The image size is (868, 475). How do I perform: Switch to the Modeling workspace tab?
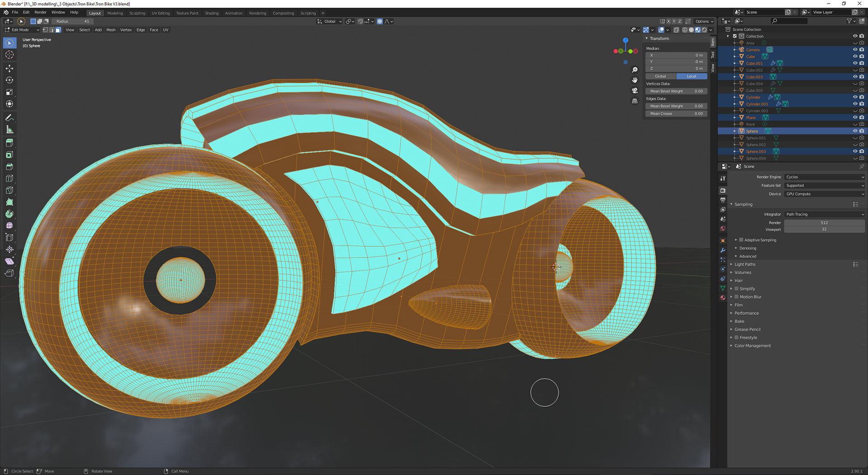[x=115, y=13]
